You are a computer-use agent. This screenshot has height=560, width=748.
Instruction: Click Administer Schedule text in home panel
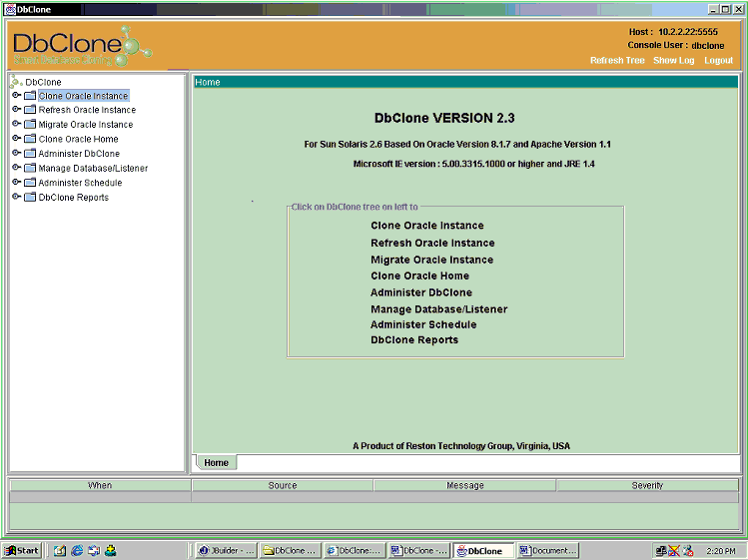pyautogui.click(x=423, y=324)
